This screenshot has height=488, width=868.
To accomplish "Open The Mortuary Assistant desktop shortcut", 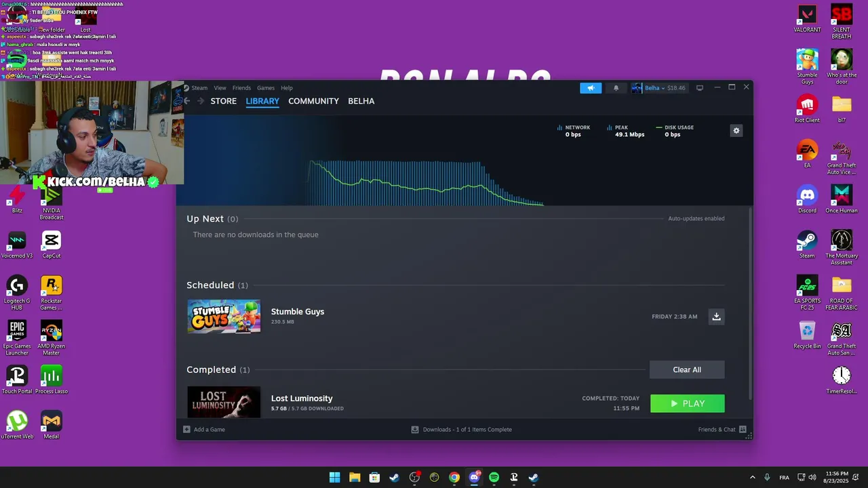I will tap(842, 248).
